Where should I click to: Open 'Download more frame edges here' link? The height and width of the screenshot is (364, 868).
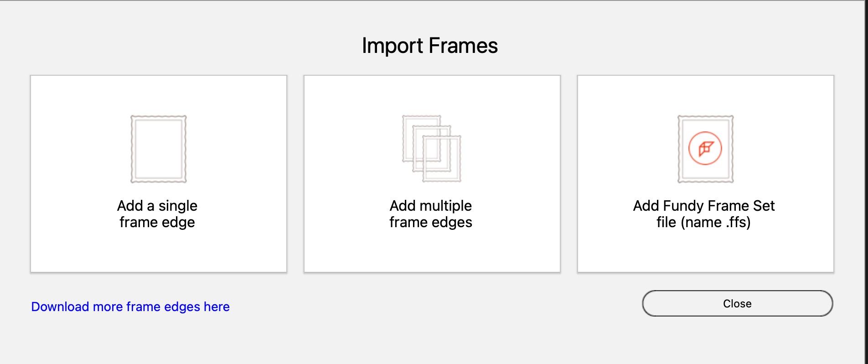click(x=130, y=307)
